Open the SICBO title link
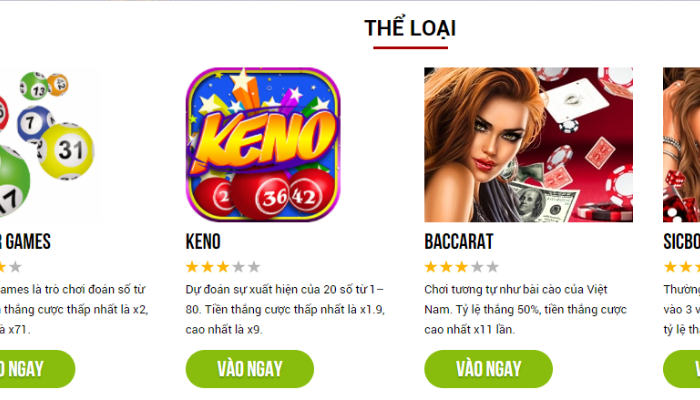The image size is (700, 400). point(682,242)
